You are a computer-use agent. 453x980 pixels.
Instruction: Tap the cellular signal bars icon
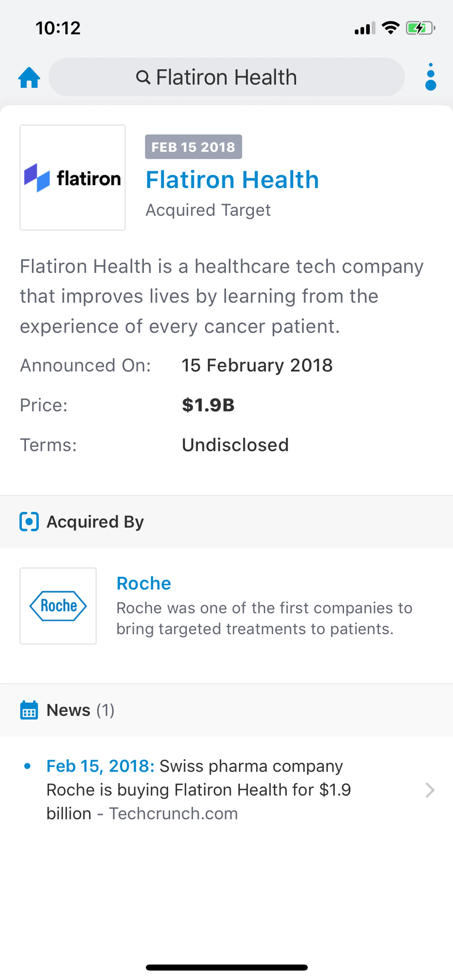click(365, 29)
